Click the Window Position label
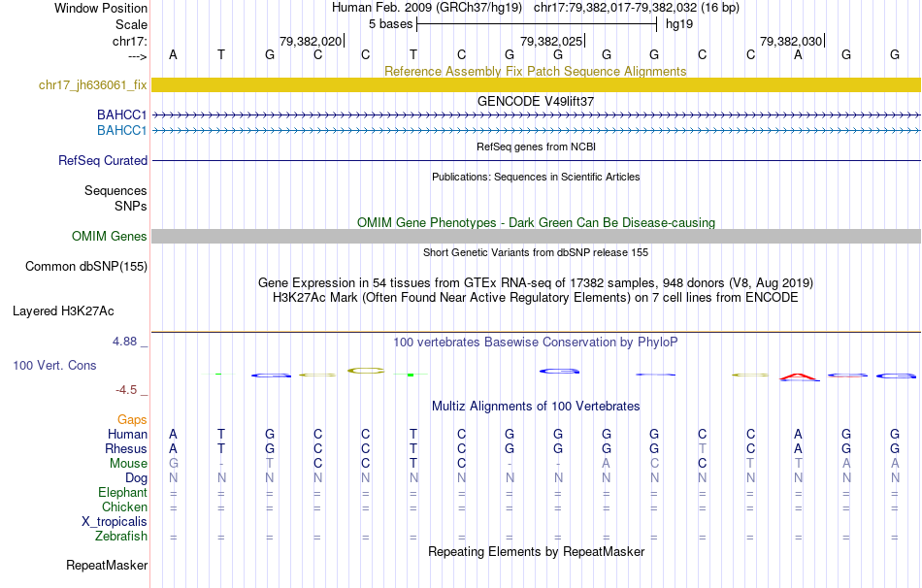The width and height of the screenshot is (922, 588). tap(101, 8)
